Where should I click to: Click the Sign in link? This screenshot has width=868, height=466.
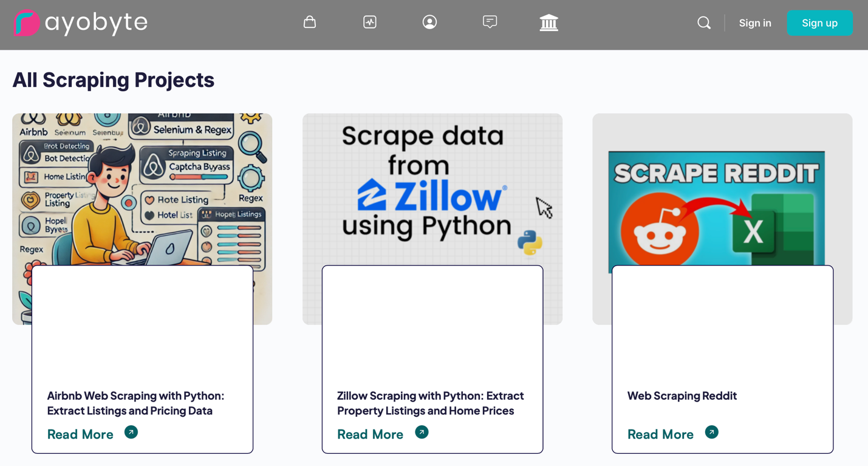click(x=755, y=23)
